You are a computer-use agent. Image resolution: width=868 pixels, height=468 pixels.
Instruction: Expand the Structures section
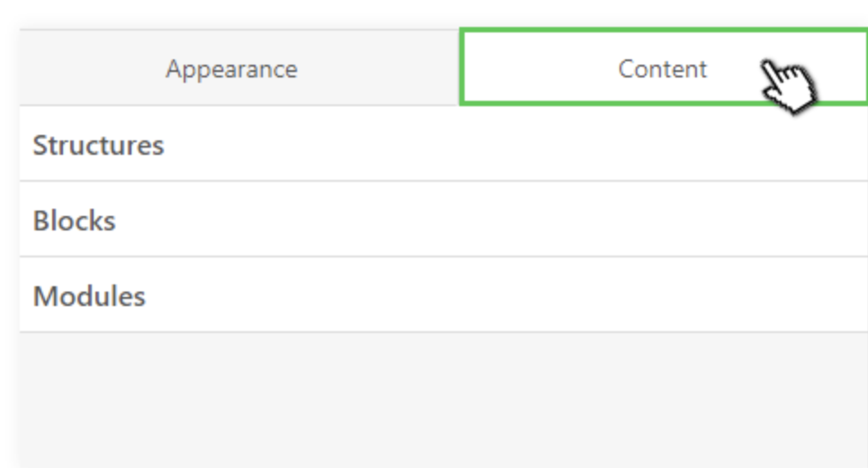(x=444, y=144)
